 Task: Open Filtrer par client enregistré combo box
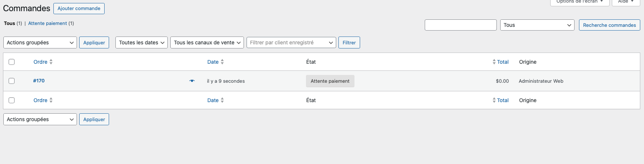291,42
